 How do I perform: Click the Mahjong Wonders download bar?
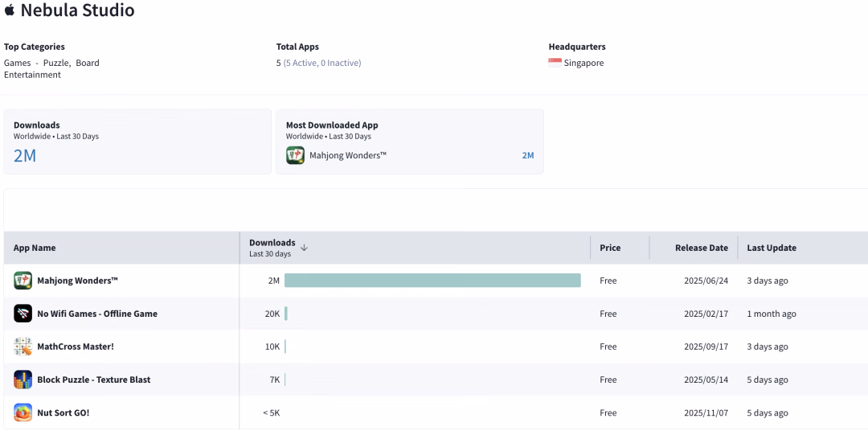click(432, 281)
